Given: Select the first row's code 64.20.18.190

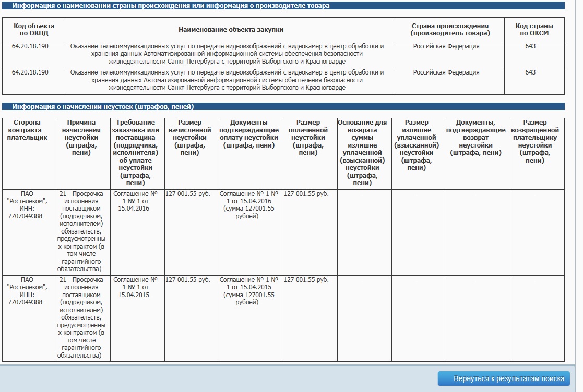Looking at the screenshot, I should coord(30,46).
